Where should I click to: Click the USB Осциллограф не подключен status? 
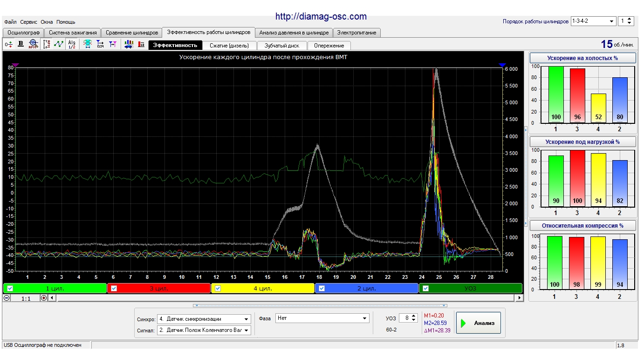coord(42,345)
